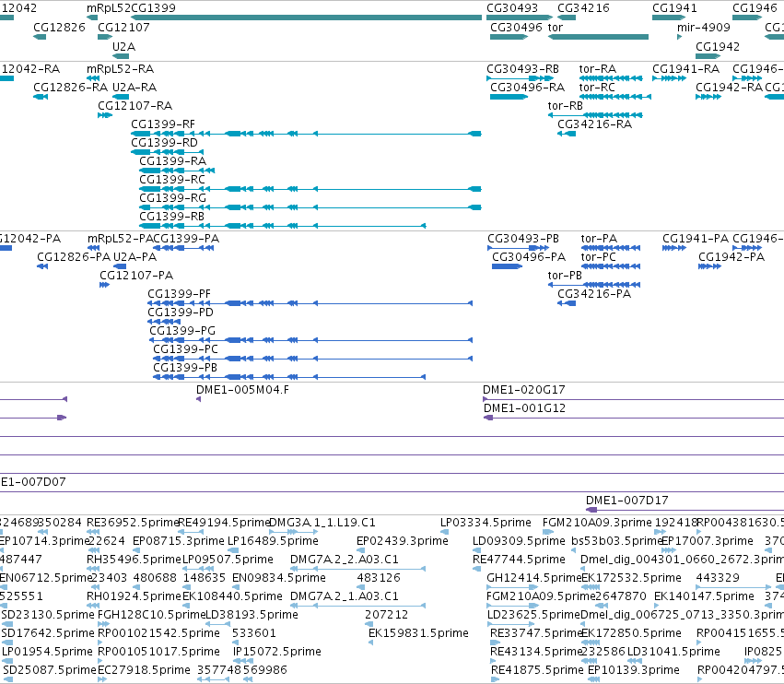Screen dimensions: 784x684
Task: Click the CG12107 gene label
Action: (x=123, y=28)
